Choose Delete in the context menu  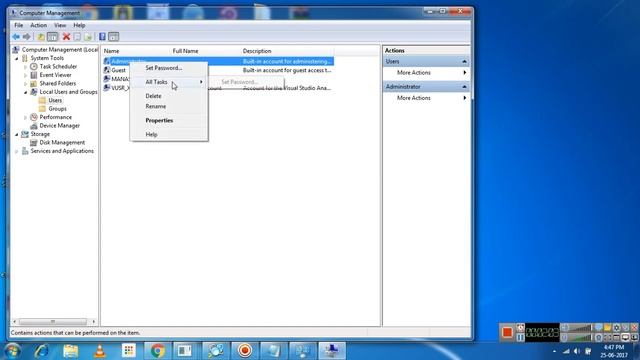pos(169,96)
